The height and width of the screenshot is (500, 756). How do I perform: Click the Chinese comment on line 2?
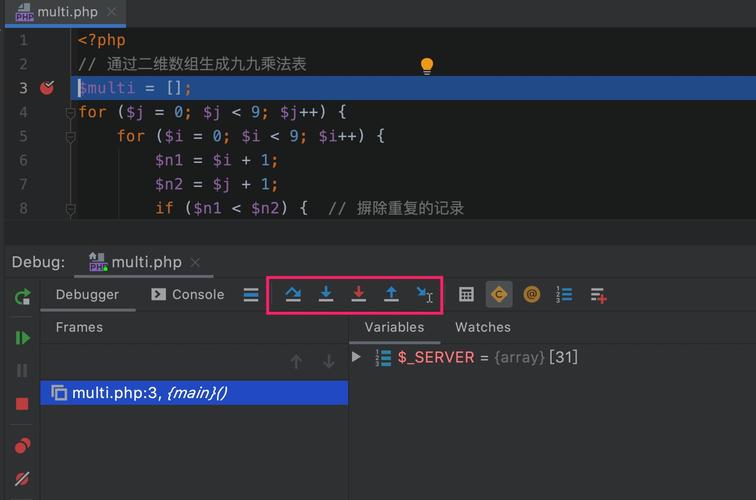click(x=192, y=64)
